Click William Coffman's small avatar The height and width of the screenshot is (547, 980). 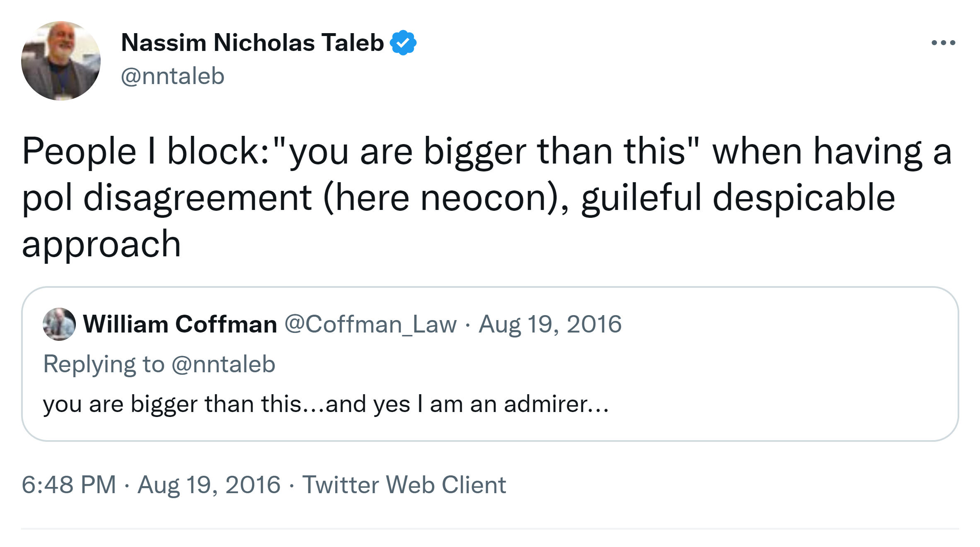click(x=59, y=324)
